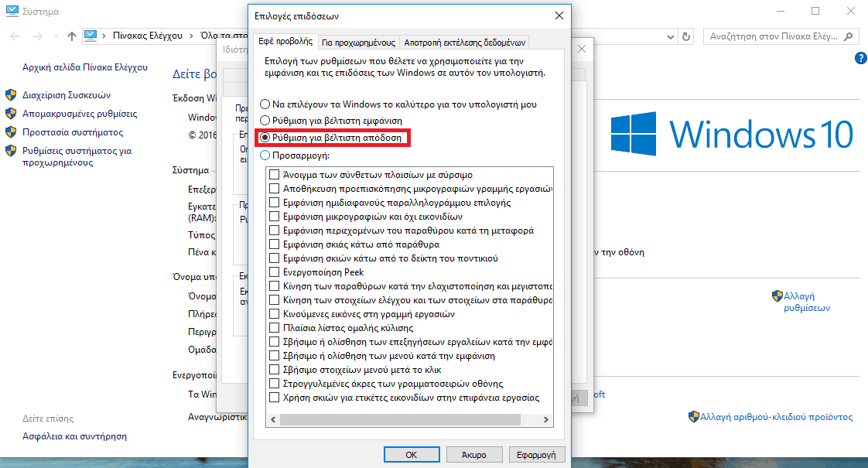Check Πλαίσια λίστας ομαλής κύλισης
The height and width of the screenshot is (468, 868).
[274, 328]
